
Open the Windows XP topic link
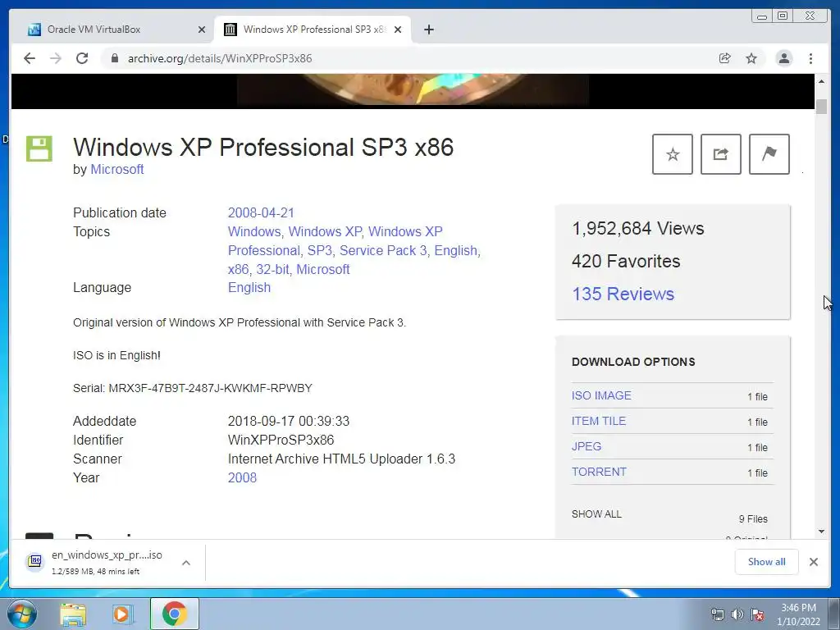325,231
